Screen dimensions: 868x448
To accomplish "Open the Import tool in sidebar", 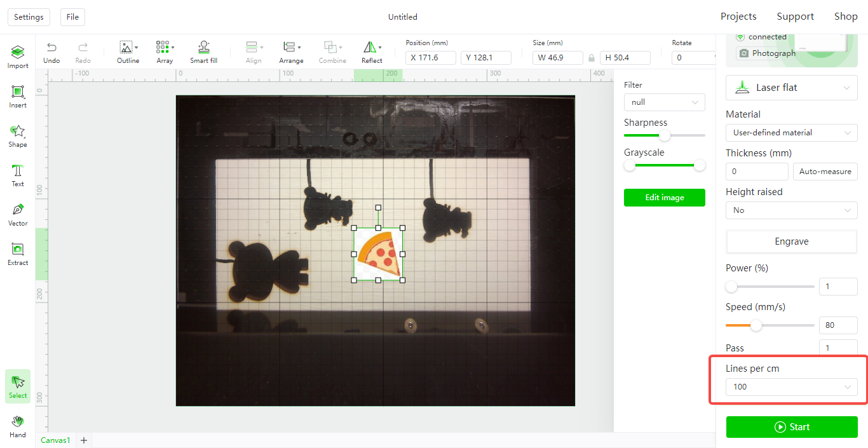I will point(18,57).
